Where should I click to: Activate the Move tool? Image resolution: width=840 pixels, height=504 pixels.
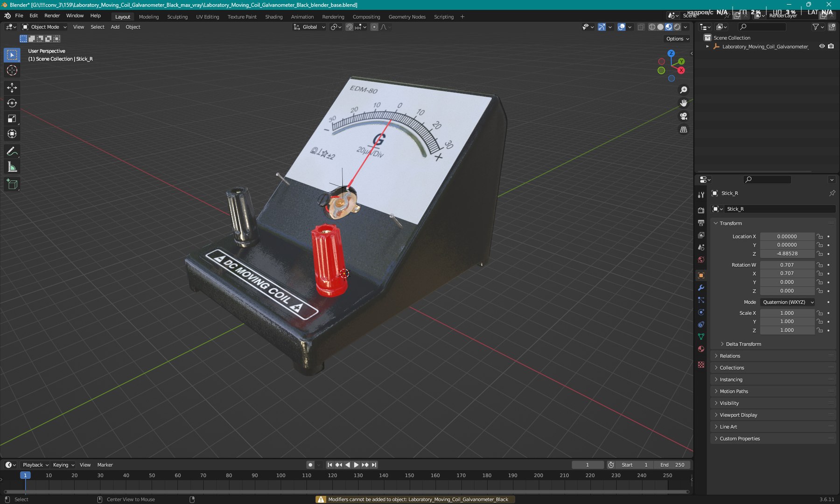click(12, 87)
